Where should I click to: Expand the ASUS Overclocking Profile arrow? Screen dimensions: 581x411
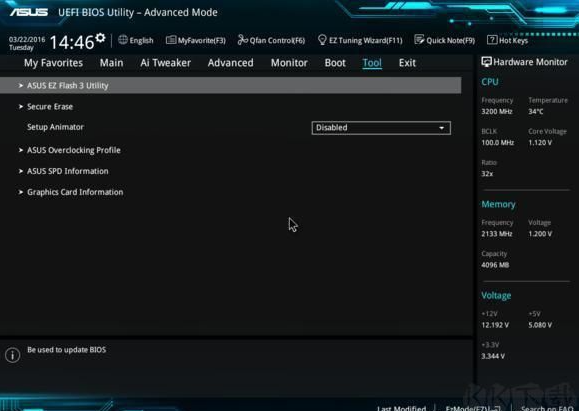(x=21, y=150)
